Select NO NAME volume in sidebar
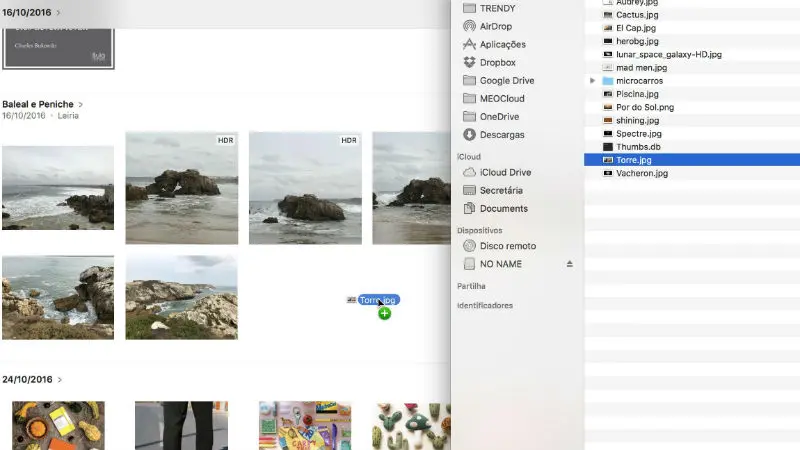The width and height of the screenshot is (800, 450). 492,264
